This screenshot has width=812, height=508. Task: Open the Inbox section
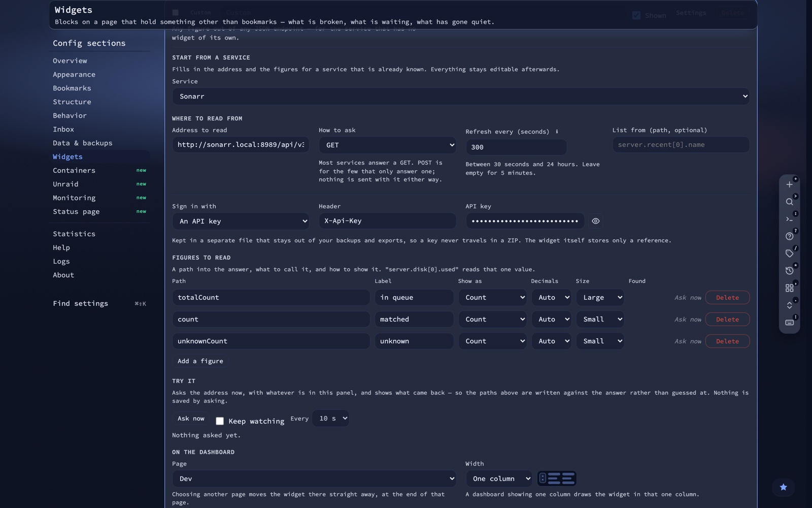click(63, 130)
